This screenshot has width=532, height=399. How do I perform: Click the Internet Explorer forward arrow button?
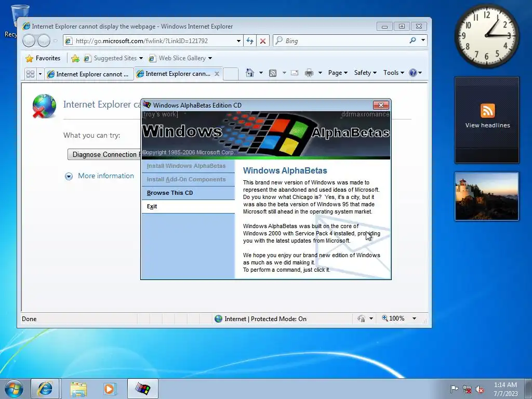pos(44,41)
